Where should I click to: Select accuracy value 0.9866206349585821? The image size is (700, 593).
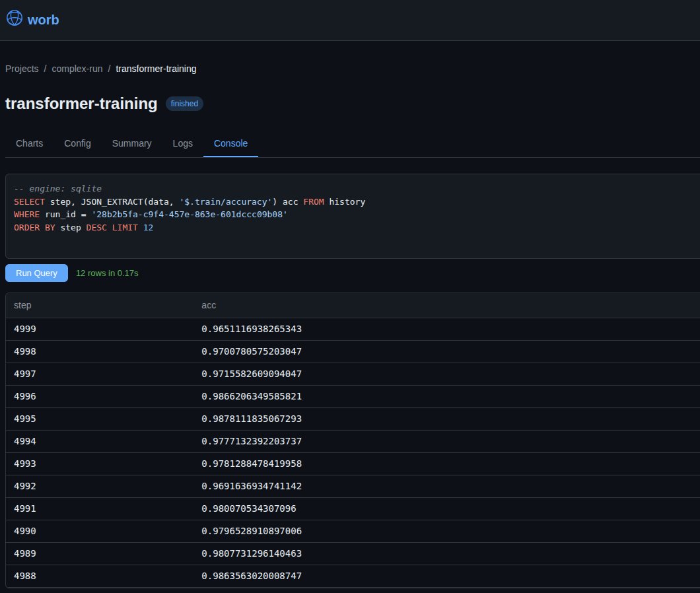pos(252,396)
